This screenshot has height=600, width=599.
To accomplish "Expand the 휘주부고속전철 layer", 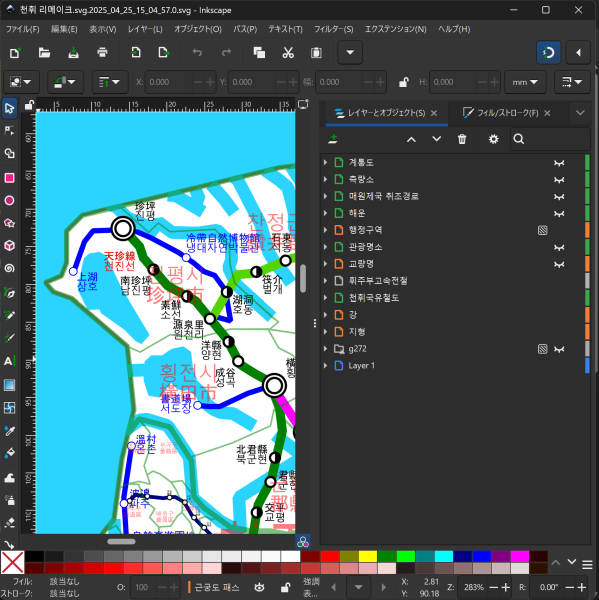I will (x=325, y=281).
